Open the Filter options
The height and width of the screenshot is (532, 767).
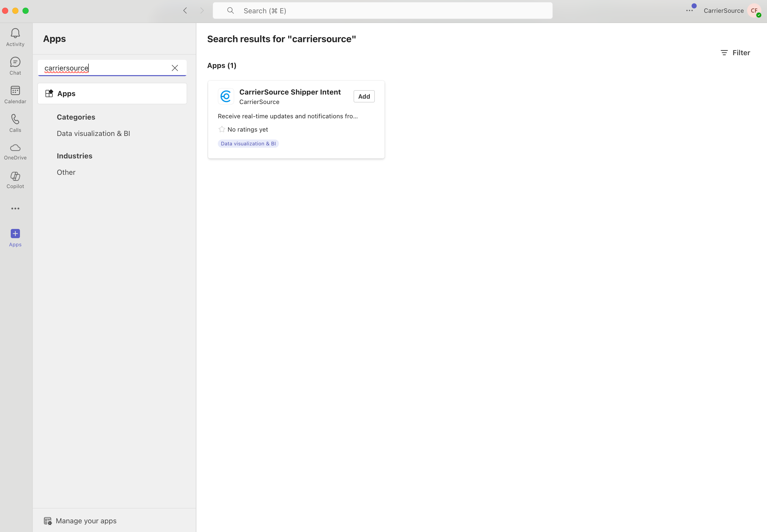(x=735, y=53)
